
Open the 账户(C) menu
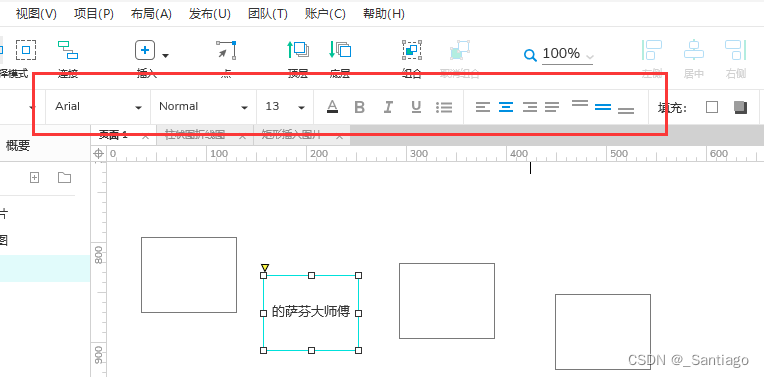tap(325, 14)
